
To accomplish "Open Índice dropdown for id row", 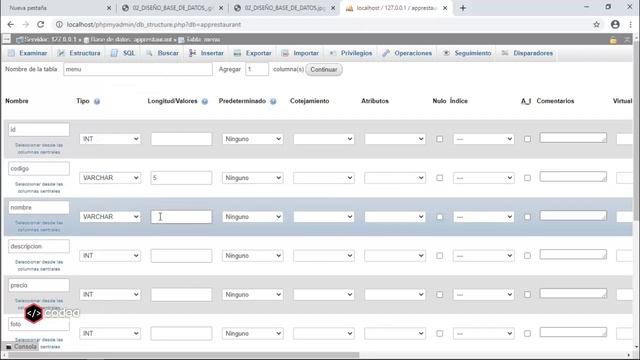I will (x=484, y=139).
